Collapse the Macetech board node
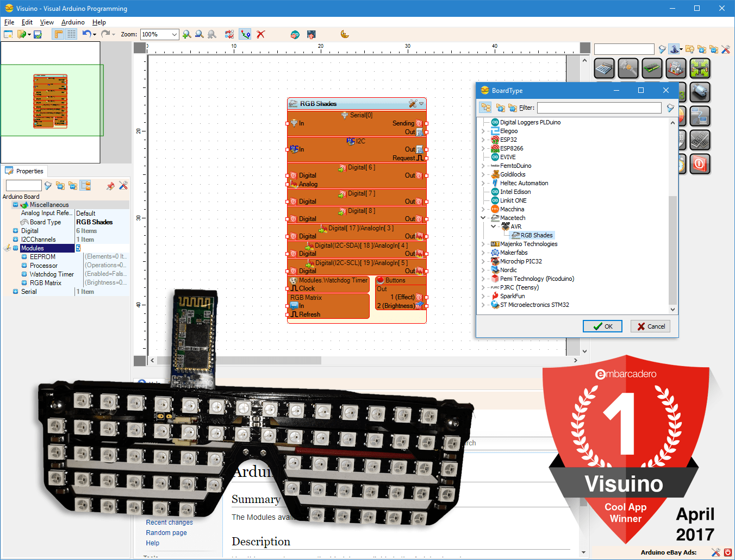This screenshot has width=735, height=560. coord(483,218)
